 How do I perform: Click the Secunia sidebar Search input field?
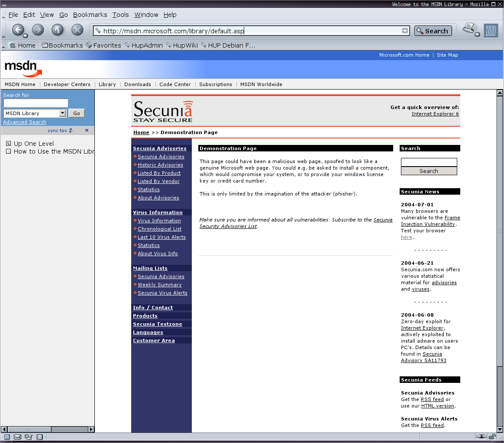429,162
